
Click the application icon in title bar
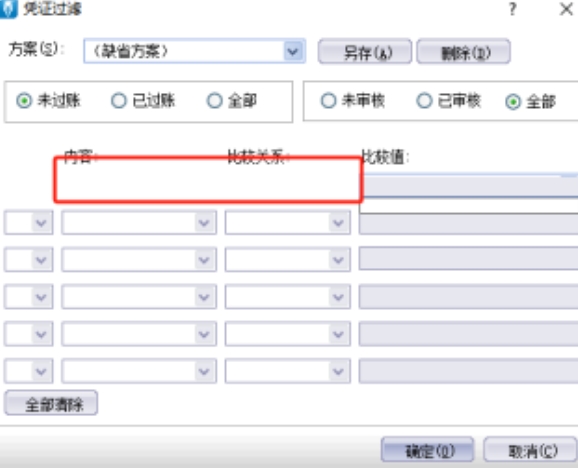(x=8, y=9)
